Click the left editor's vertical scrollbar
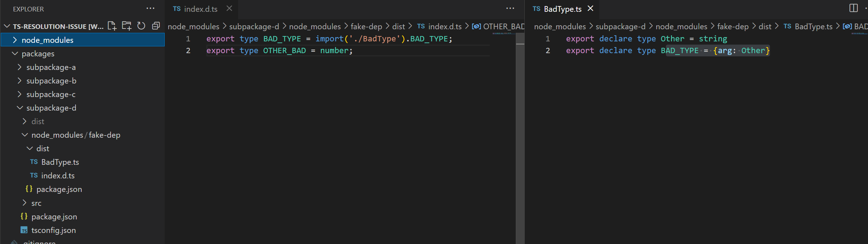 pyautogui.click(x=520, y=143)
